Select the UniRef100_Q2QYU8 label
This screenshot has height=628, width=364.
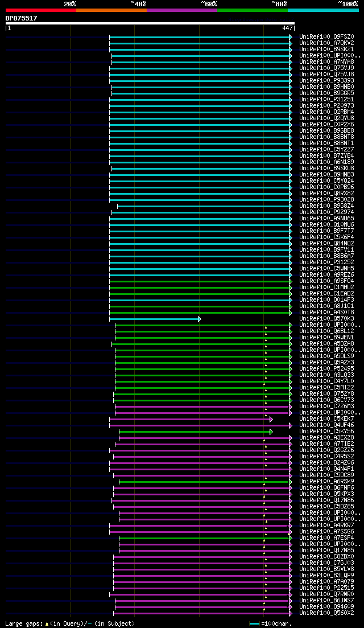326,118
